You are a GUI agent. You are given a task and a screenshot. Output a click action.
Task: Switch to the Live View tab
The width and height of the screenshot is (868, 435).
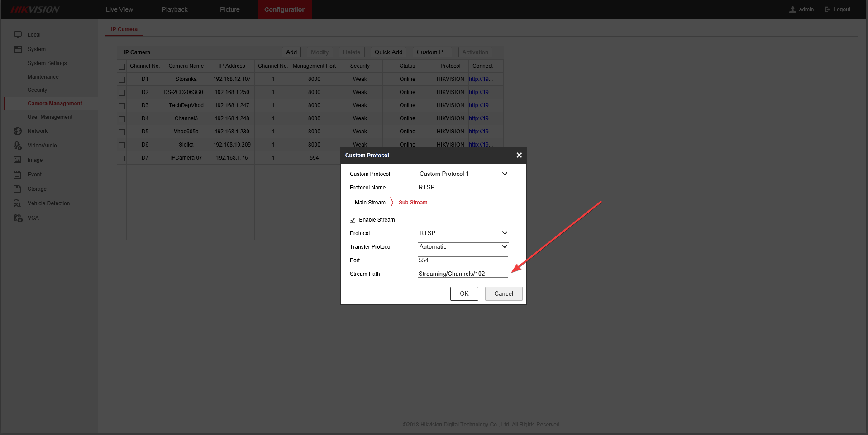click(x=119, y=9)
